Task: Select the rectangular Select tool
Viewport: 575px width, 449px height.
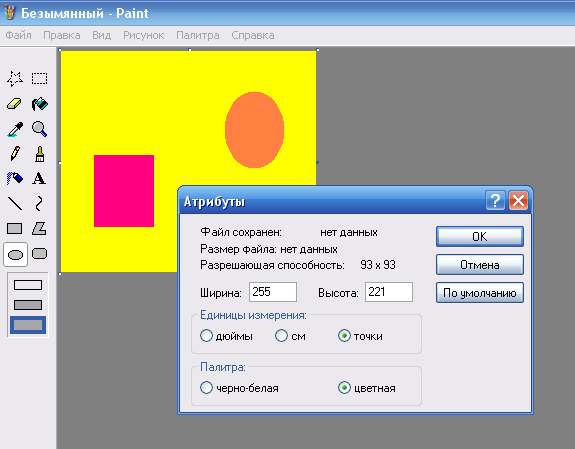Action: pos(39,79)
